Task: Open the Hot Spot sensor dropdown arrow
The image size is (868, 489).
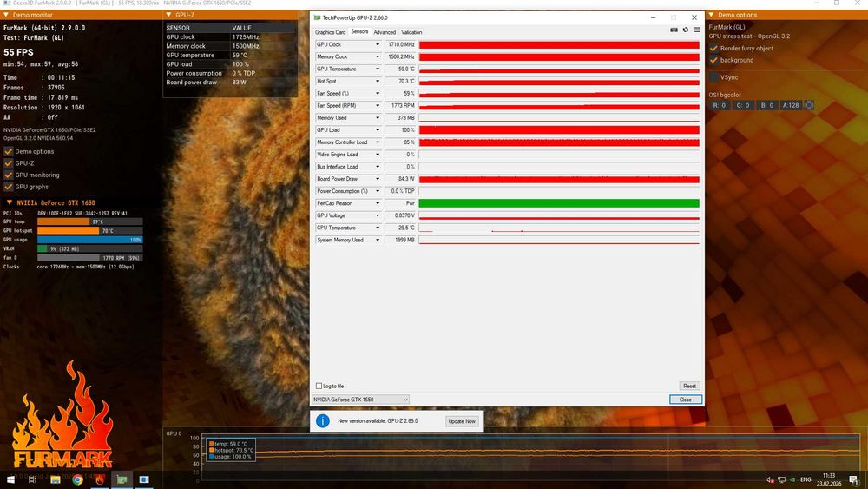Action: click(x=378, y=82)
